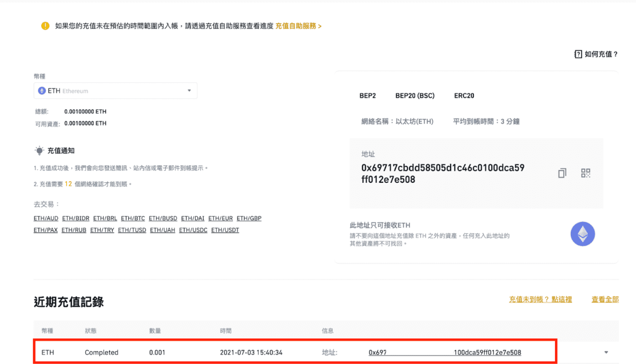
Task: Open the ETH/BTC trading pair
Action: [132, 218]
